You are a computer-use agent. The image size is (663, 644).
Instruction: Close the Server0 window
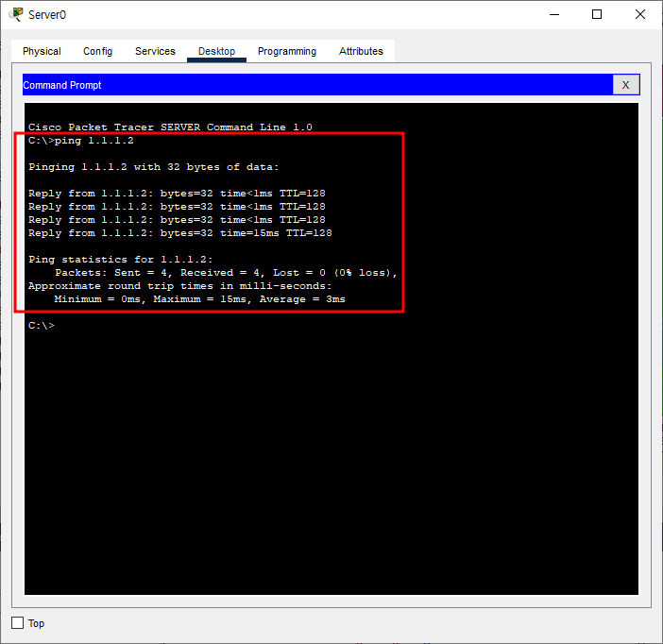pos(640,14)
